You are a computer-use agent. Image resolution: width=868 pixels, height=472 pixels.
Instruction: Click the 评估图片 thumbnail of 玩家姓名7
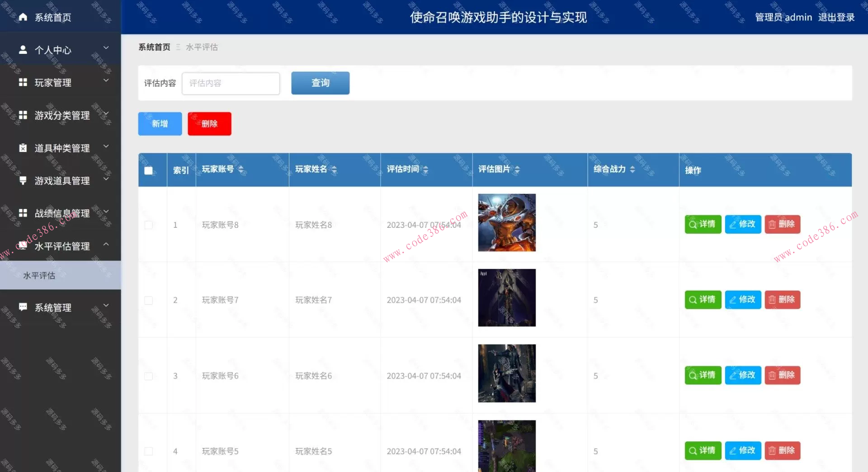[506, 297]
